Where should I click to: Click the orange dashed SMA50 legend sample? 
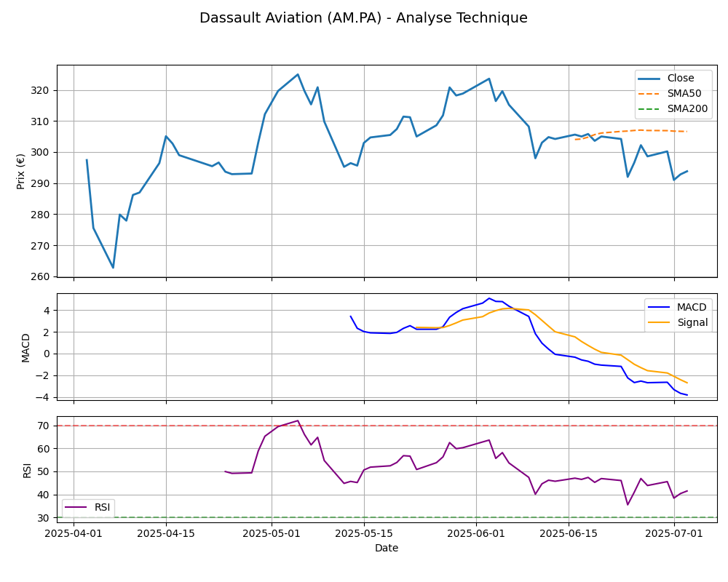pos(649,94)
